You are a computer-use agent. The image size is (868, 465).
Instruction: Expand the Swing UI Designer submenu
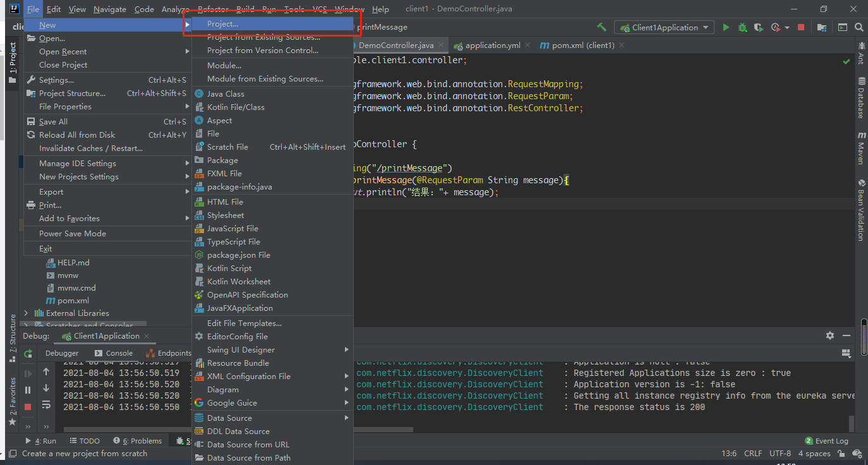point(272,350)
